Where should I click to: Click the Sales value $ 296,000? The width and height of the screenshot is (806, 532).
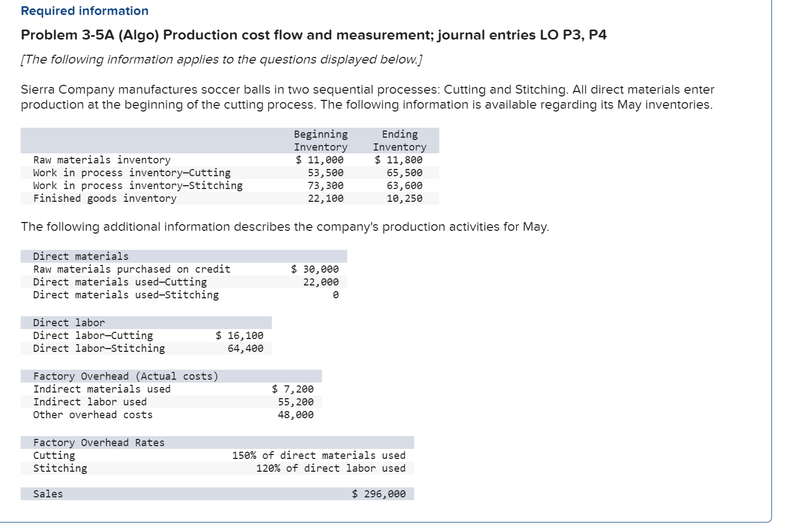click(378, 493)
